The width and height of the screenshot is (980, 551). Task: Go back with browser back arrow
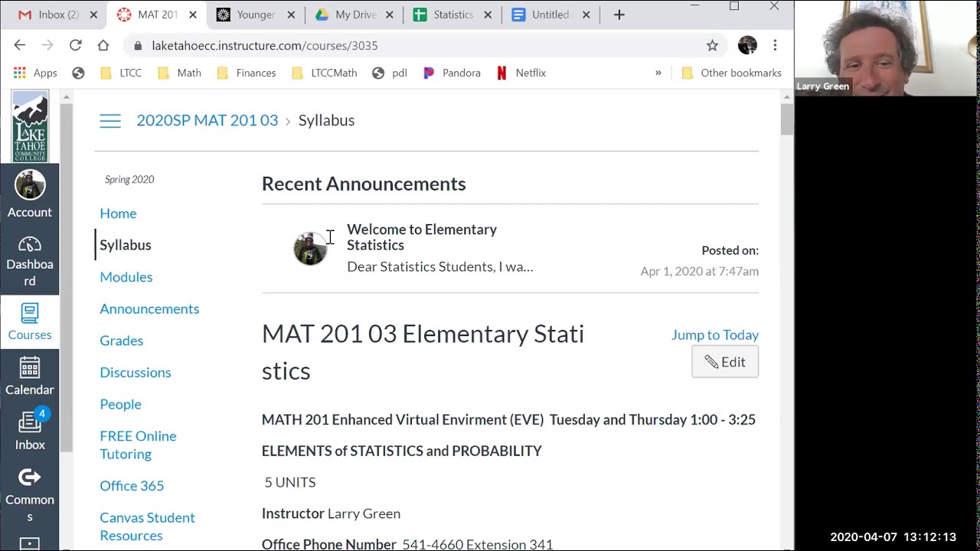click(20, 46)
